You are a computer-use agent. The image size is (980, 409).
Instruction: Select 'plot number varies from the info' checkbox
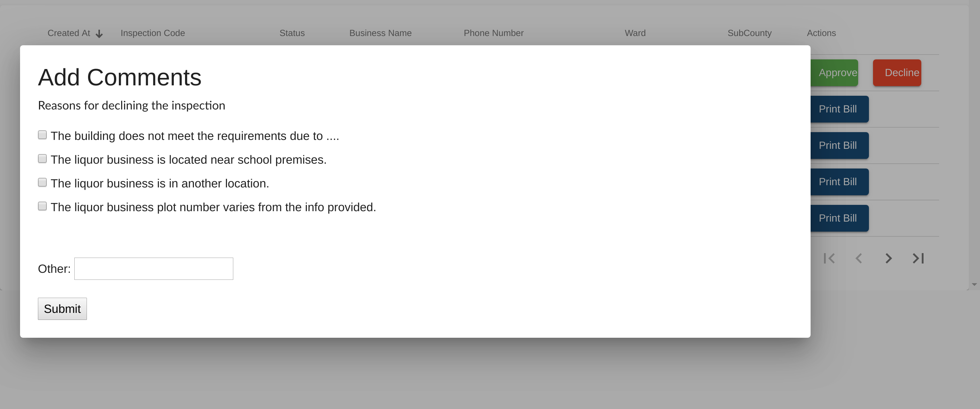42,206
